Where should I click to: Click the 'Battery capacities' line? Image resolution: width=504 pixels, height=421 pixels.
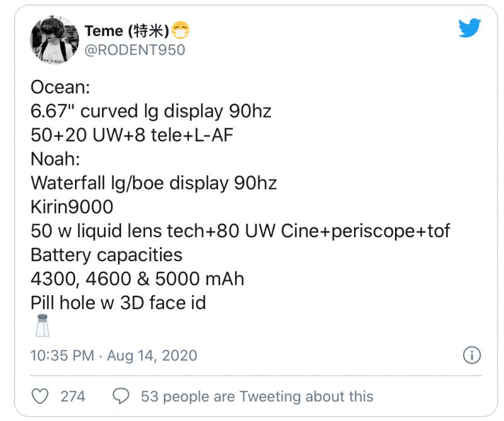pyautogui.click(x=106, y=255)
